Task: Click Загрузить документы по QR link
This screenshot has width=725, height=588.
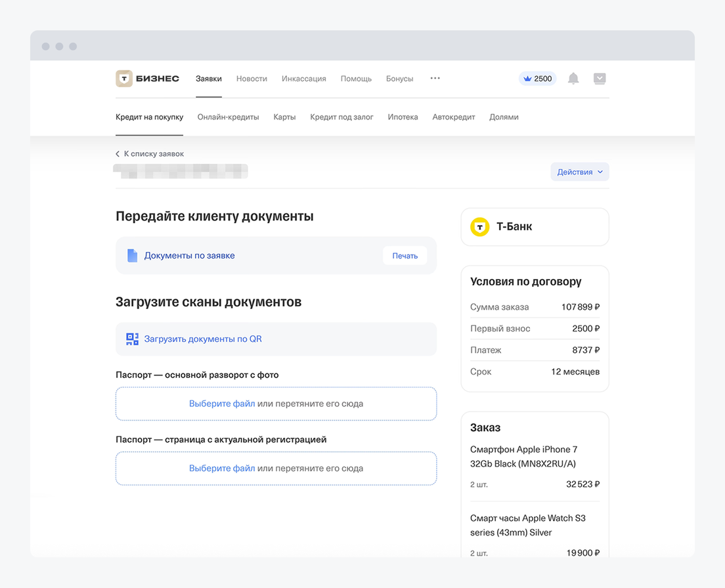Action: [203, 339]
